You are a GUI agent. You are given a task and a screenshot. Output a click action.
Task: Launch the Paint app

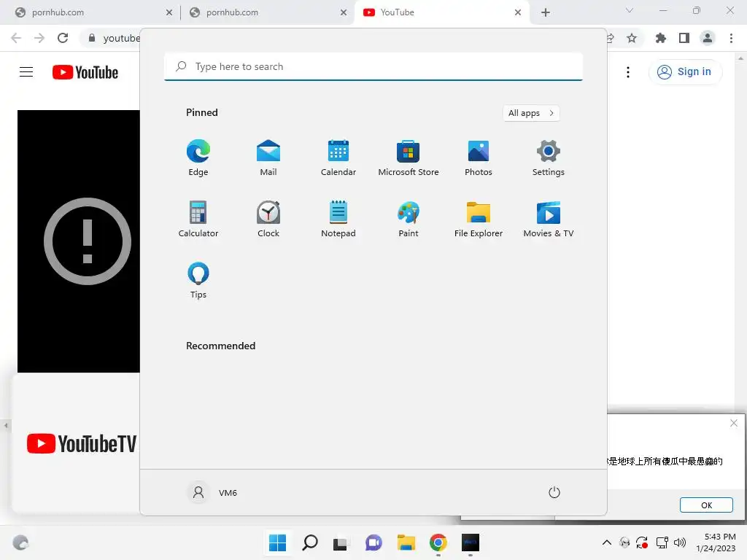click(x=409, y=219)
